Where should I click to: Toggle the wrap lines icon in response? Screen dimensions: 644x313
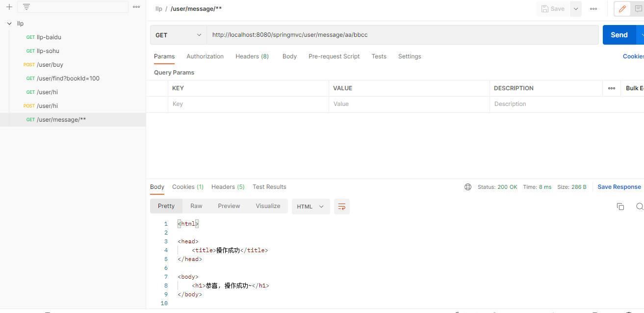(x=342, y=207)
